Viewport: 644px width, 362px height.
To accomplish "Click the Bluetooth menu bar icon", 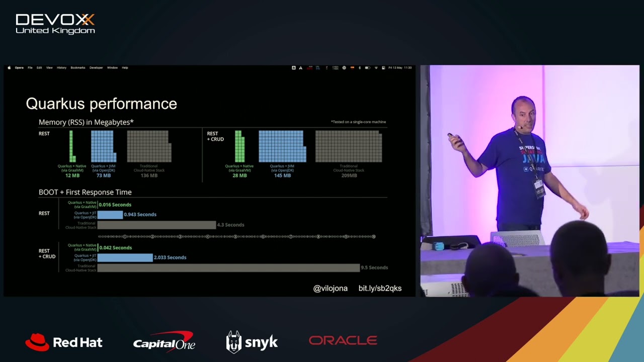I will (360, 68).
